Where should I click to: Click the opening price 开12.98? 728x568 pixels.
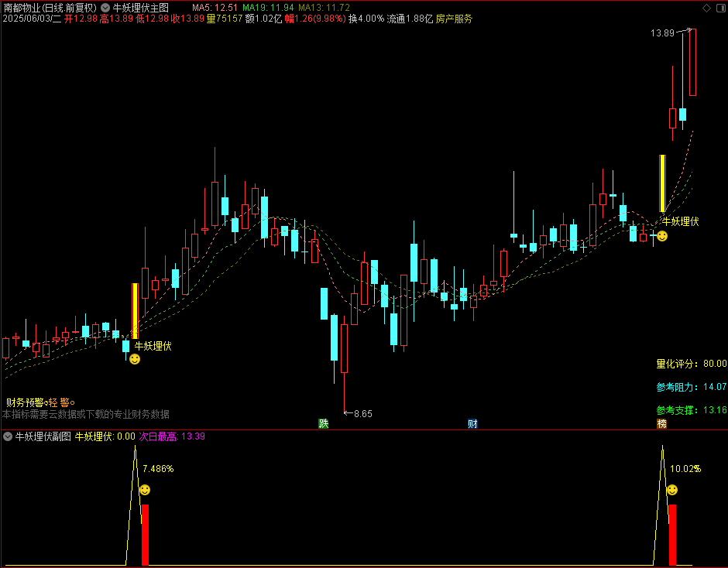tap(81, 19)
